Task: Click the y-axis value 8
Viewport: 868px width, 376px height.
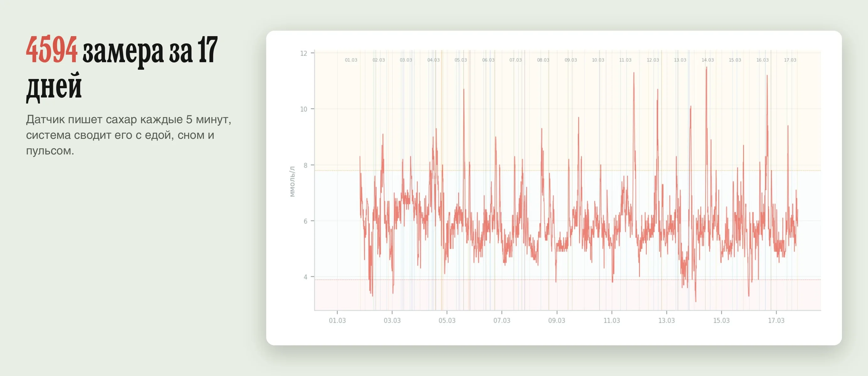Action: tap(305, 165)
